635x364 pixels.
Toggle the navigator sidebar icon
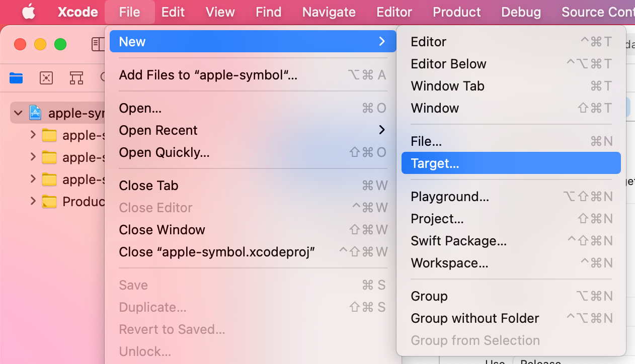(x=98, y=44)
